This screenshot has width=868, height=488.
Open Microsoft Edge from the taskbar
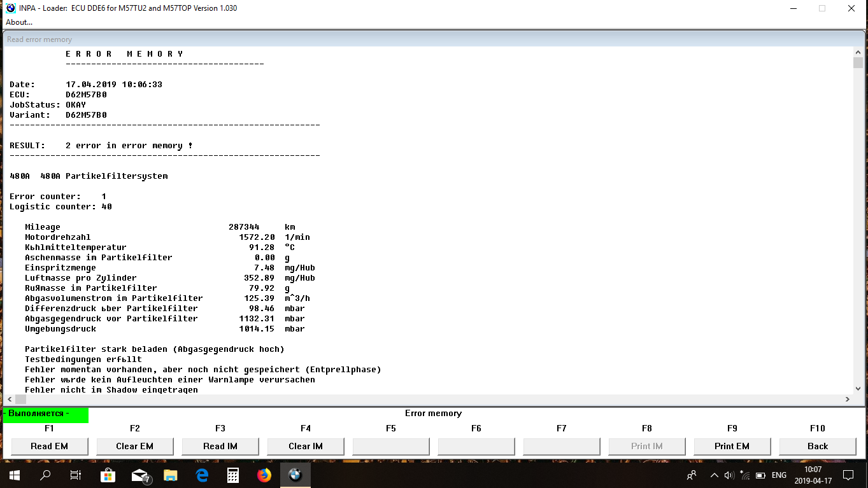coord(202,475)
